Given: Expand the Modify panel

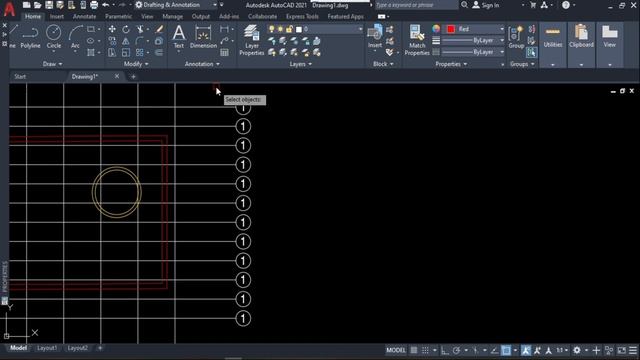Looking at the screenshot, I should (x=136, y=64).
